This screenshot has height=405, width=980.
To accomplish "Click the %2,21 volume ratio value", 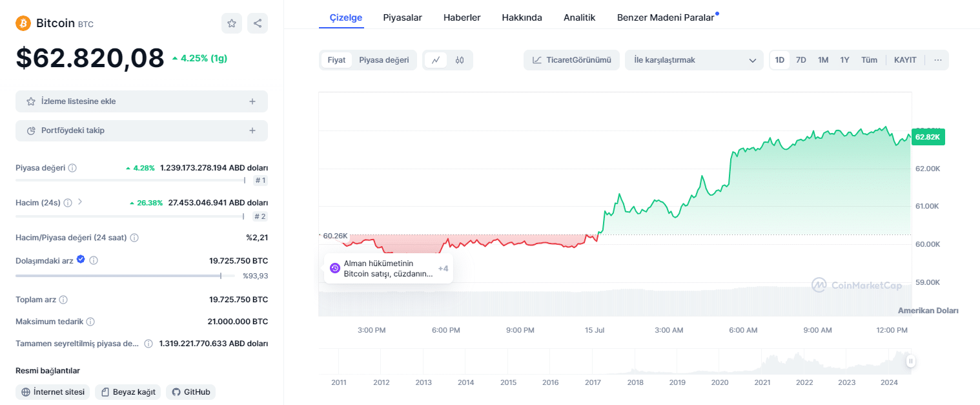I will point(257,238).
